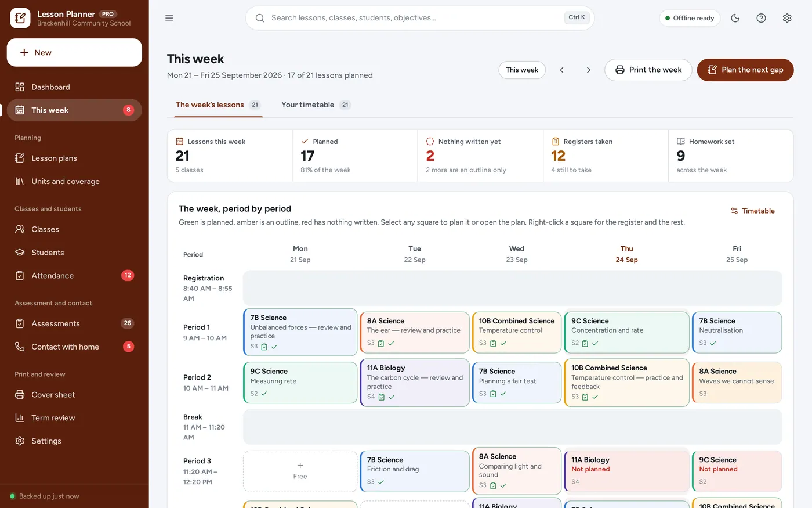The height and width of the screenshot is (508, 812).
Task: Open Assessments in the sidebar
Action: point(74,323)
